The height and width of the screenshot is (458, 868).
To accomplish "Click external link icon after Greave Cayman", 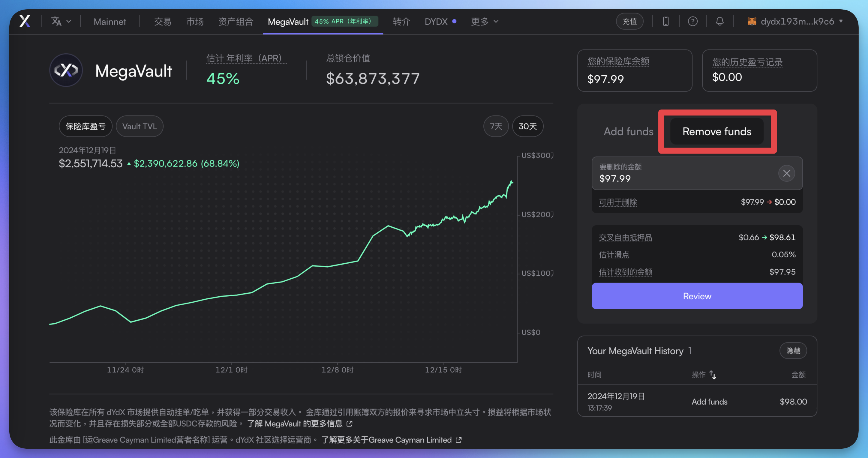I will point(458,440).
